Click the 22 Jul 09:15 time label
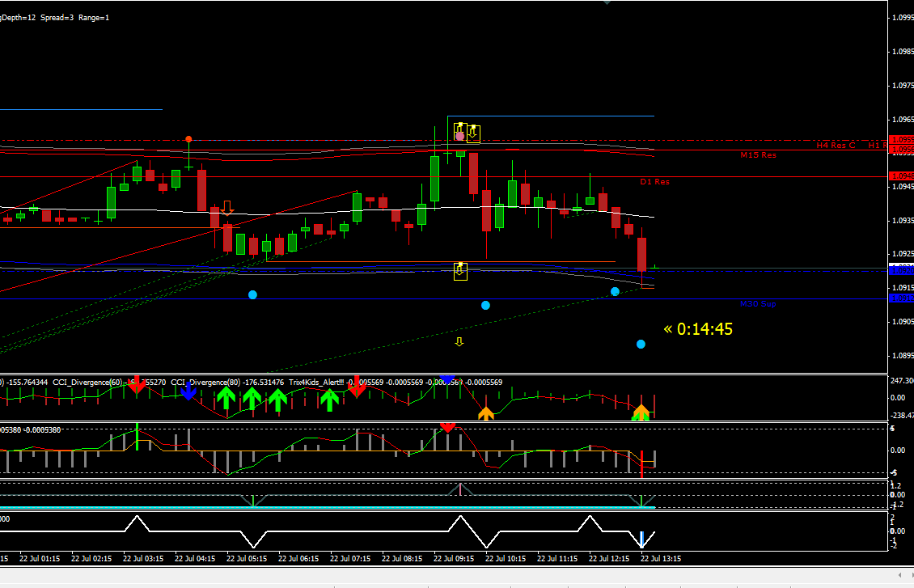This screenshot has height=588, width=914. (x=454, y=558)
